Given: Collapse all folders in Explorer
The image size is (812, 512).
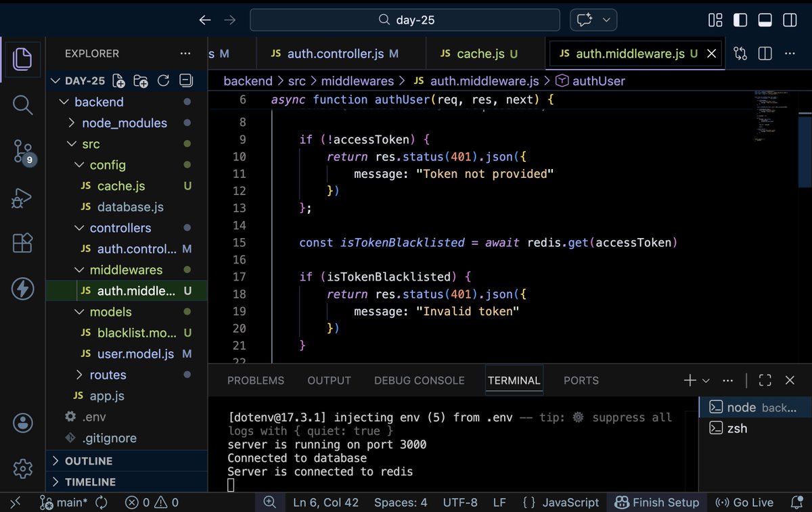Looking at the screenshot, I should [185, 81].
